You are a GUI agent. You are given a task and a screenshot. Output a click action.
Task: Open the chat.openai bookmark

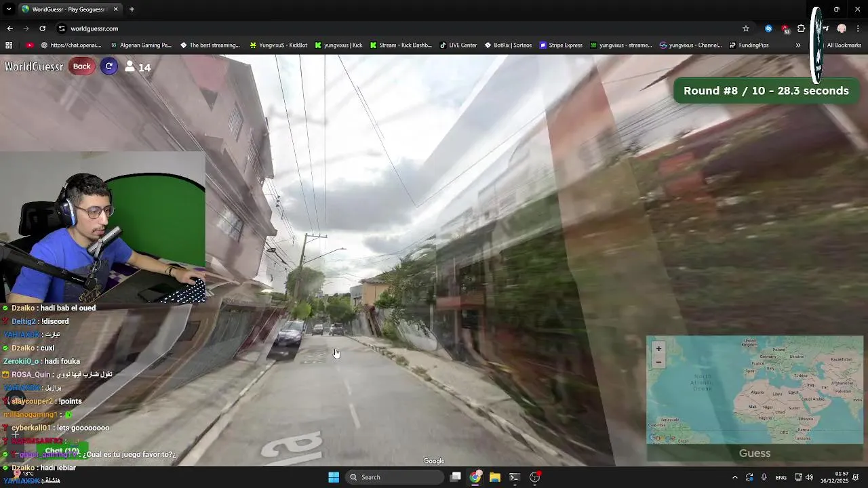(71, 45)
